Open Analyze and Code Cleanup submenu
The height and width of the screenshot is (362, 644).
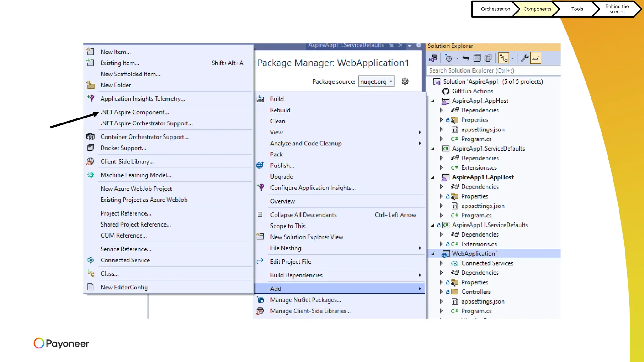pyautogui.click(x=340, y=143)
